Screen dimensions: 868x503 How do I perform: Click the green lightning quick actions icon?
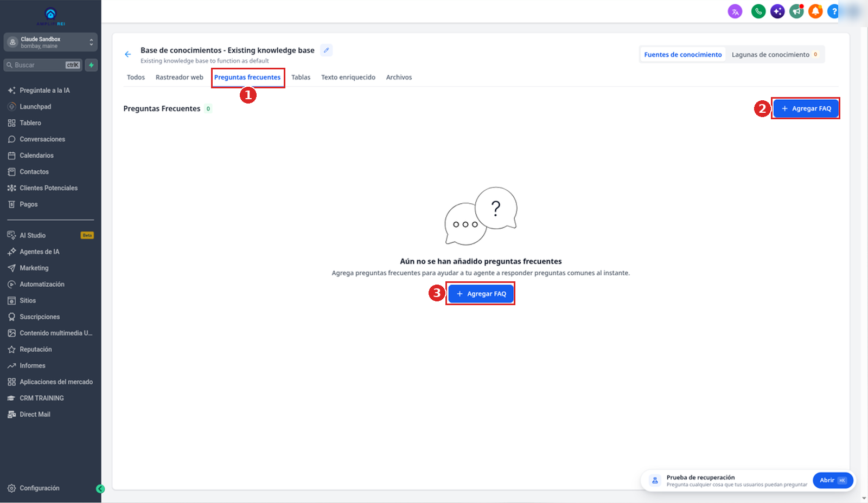tap(91, 65)
